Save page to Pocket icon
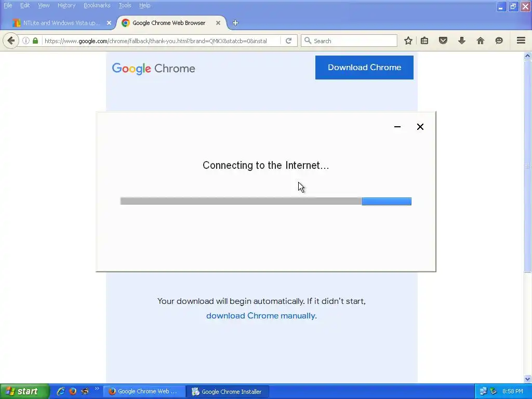 coord(443,41)
